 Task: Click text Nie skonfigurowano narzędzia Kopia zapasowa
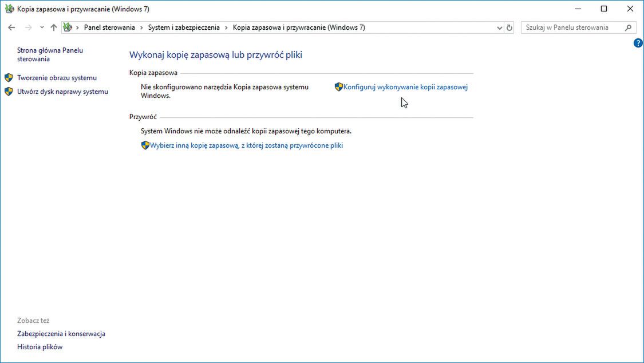(x=224, y=91)
